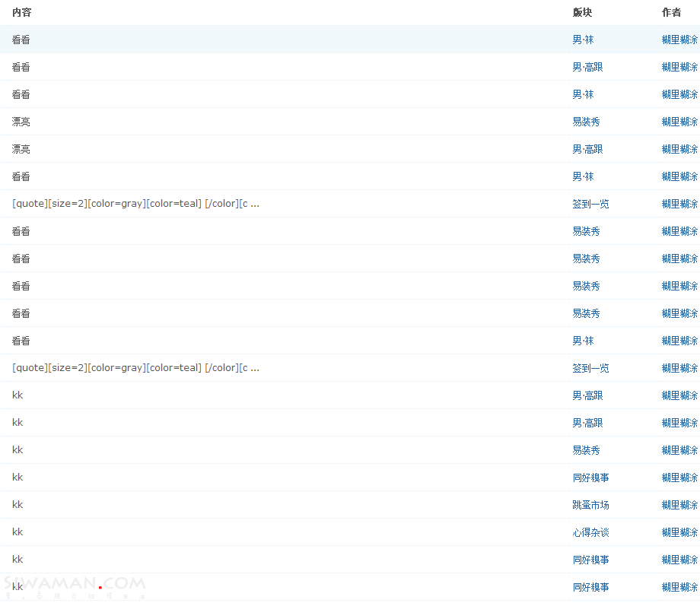
Task: Click the author link in the first row
Action: (679, 40)
